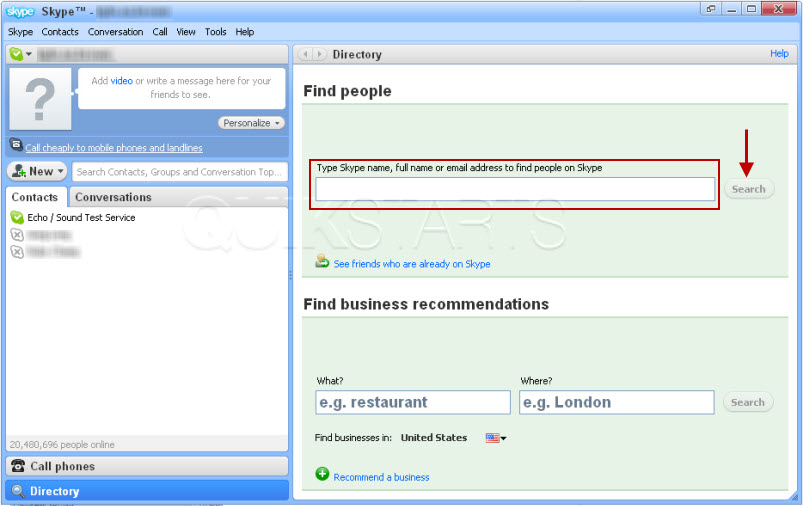Viewport: 804px width, 506px height.
Task: Click the import friends icon
Action: (x=322, y=261)
